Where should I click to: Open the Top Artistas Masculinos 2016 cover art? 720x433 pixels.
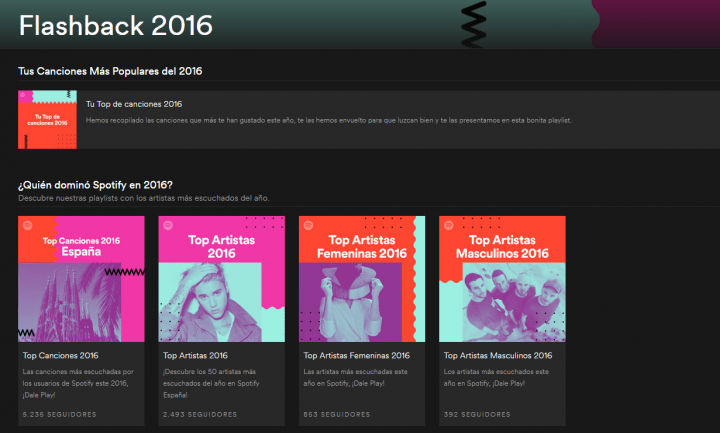coord(502,279)
